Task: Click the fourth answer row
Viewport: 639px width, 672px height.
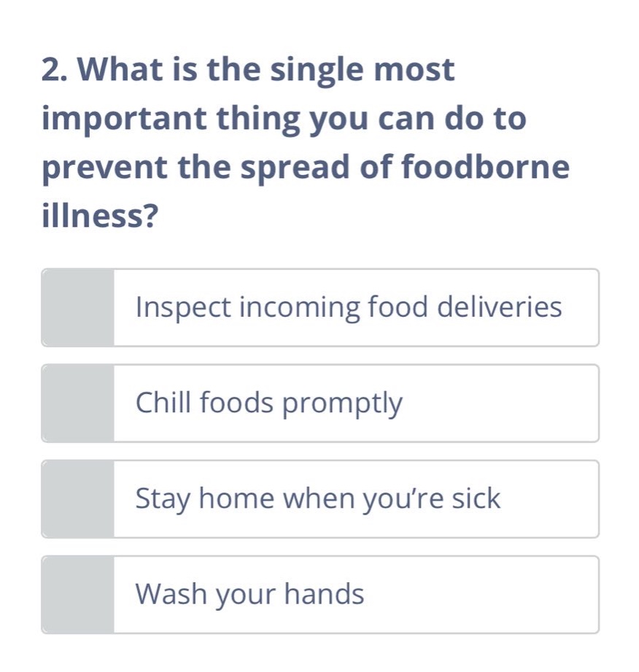Action: (321, 593)
